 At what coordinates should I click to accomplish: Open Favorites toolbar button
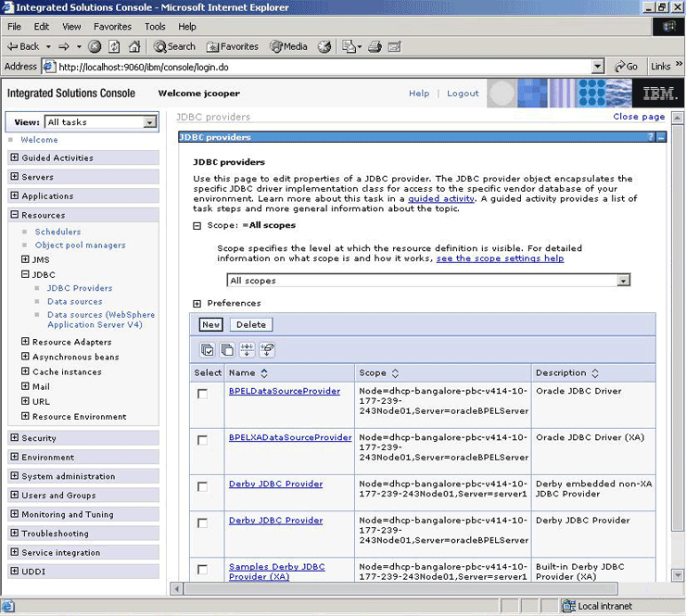coord(233,46)
